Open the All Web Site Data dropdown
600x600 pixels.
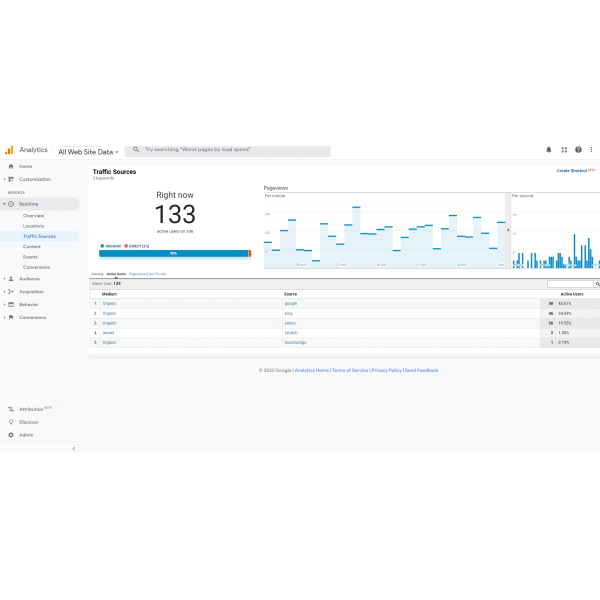coord(88,152)
